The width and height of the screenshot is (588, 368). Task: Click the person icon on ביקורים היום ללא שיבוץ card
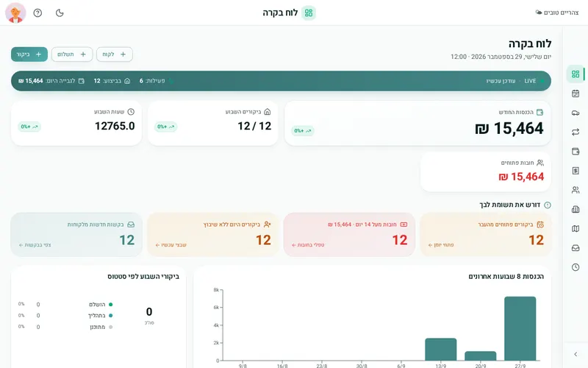point(267,224)
